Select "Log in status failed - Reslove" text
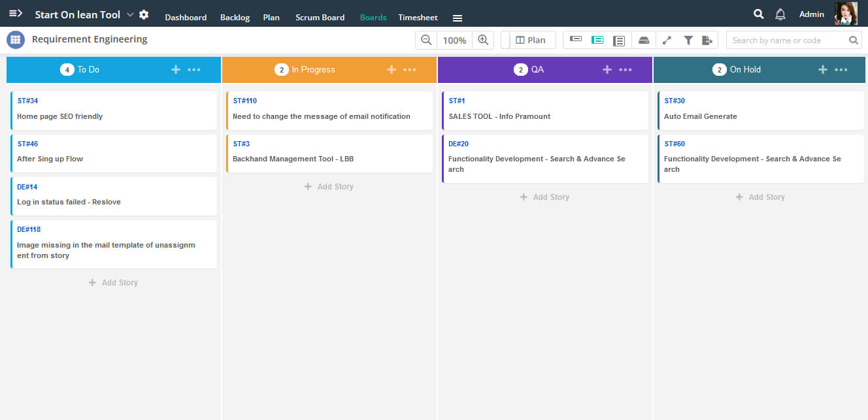The width and height of the screenshot is (868, 420). [x=69, y=202]
